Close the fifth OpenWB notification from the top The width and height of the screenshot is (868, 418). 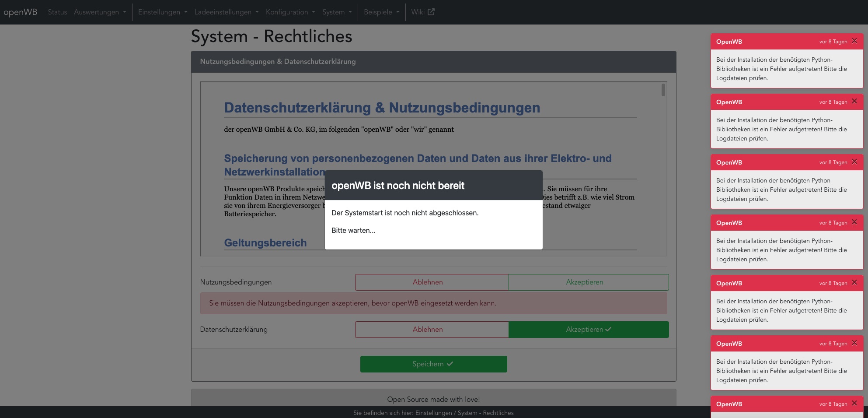tap(854, 282)
